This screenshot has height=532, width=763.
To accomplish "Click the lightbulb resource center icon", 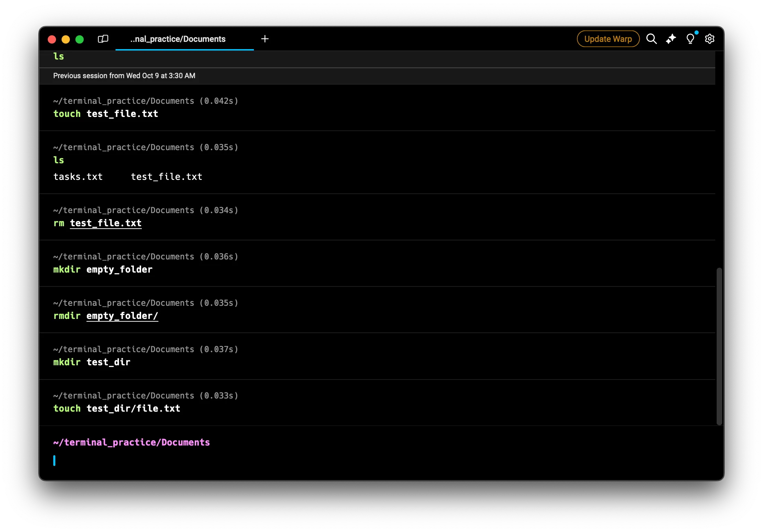I will 690,39.
